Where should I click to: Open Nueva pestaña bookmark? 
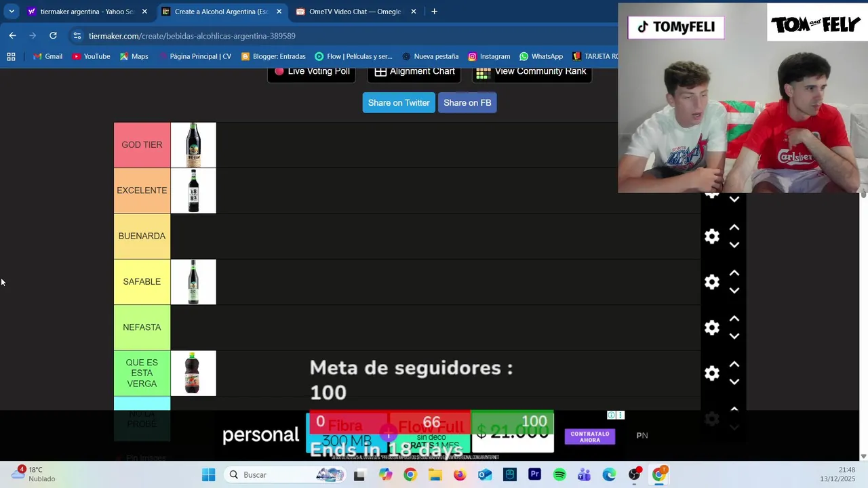point(430,56)
